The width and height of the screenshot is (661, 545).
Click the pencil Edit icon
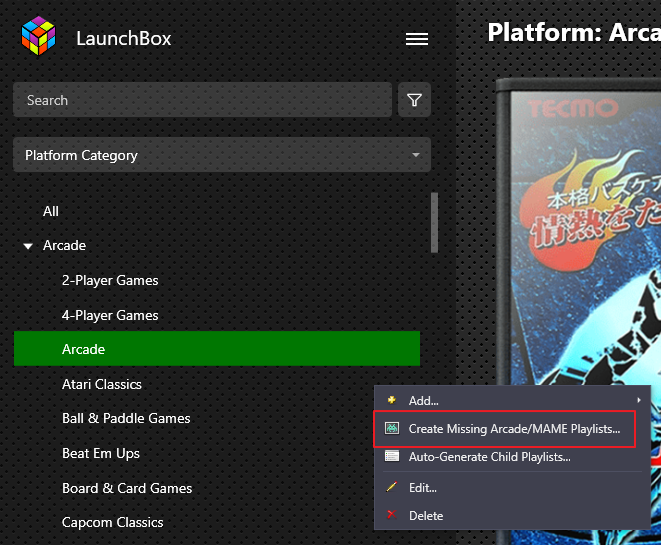(x=392, y=487)
